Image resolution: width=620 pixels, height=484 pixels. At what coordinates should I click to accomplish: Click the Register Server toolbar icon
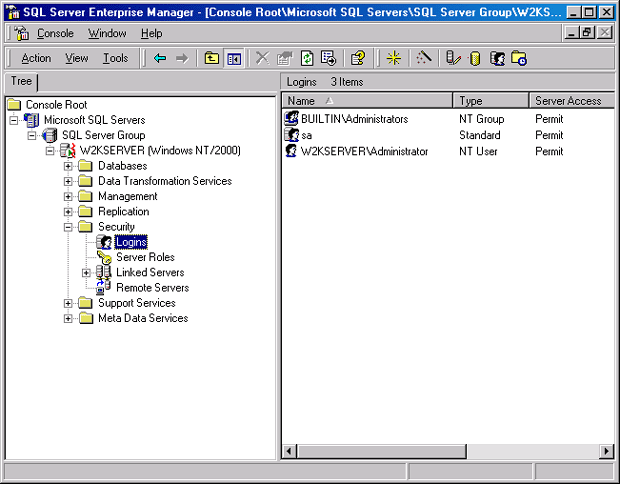tap(453, 59)
